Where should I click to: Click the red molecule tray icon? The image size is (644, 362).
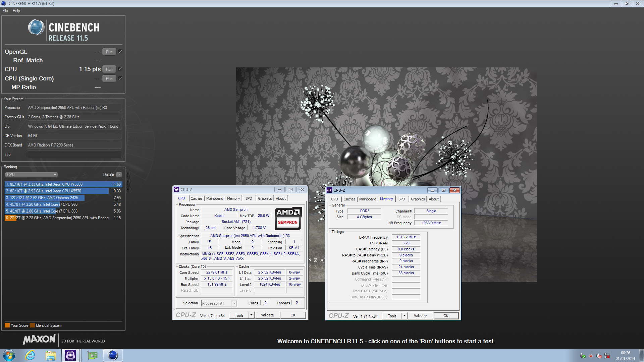click(x=591, y=356)
